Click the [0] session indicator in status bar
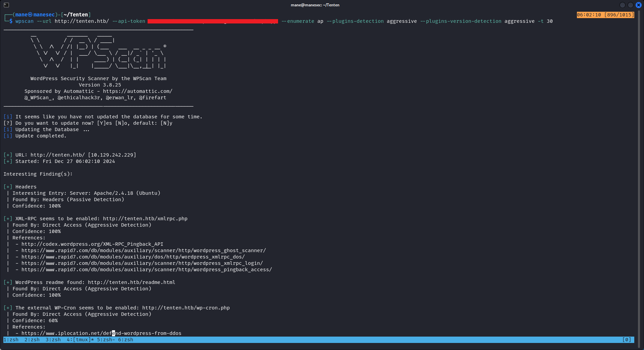This screenshot has height=350, width=644. 627,340
